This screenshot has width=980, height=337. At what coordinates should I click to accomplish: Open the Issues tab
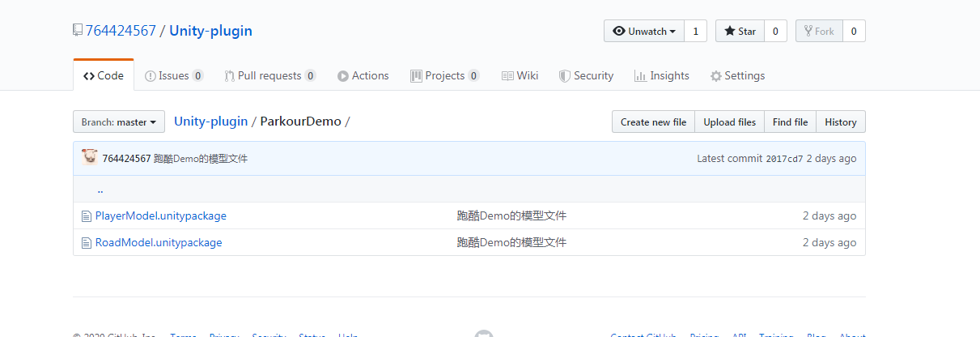[174, 75]
